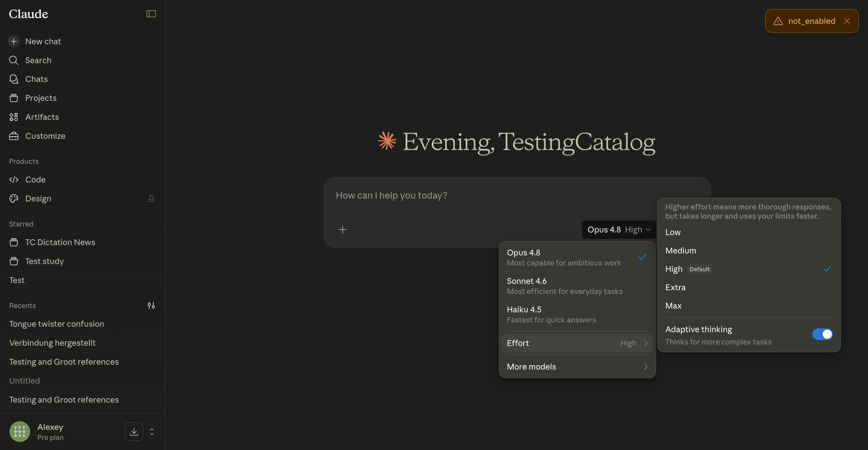Open the account menu chevrons next to Alexey
The height and width of the screenshot is (450, 868).
[x=152, y=431]
